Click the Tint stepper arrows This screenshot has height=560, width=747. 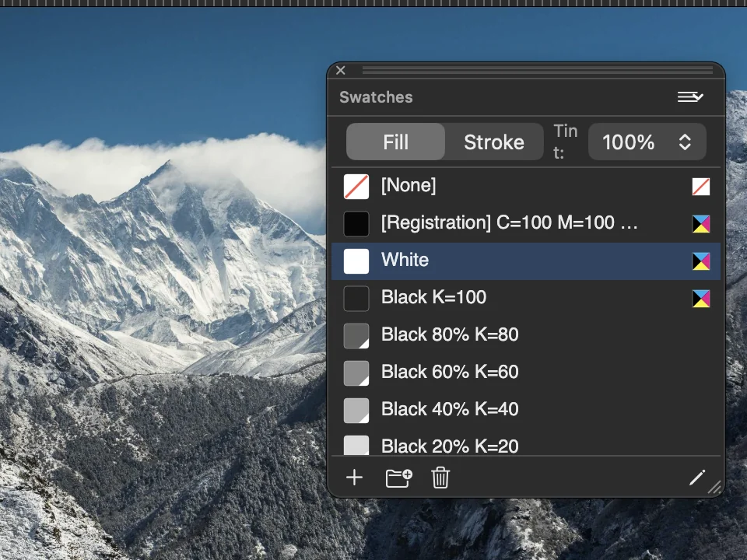685,142
